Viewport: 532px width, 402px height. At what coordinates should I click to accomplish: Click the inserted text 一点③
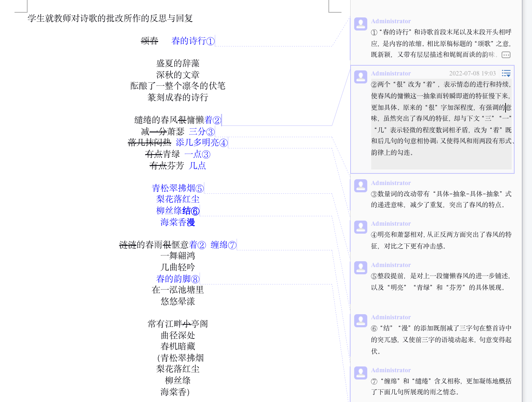197,154
